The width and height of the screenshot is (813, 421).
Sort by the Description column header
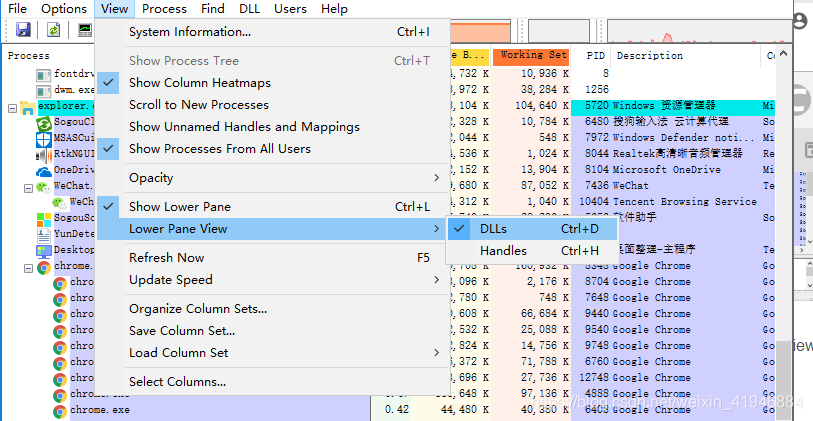point(685,56)
